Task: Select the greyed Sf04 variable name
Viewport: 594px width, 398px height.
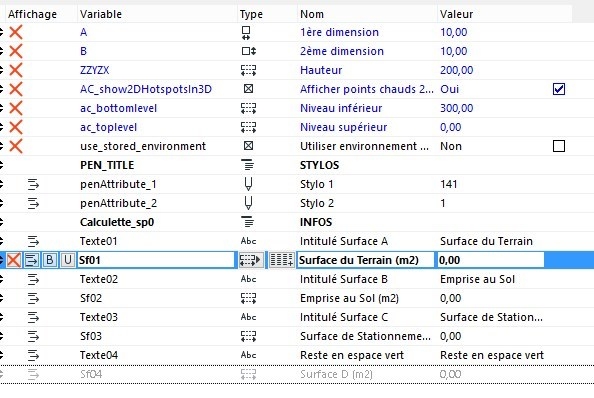Action: click(91, 374)
